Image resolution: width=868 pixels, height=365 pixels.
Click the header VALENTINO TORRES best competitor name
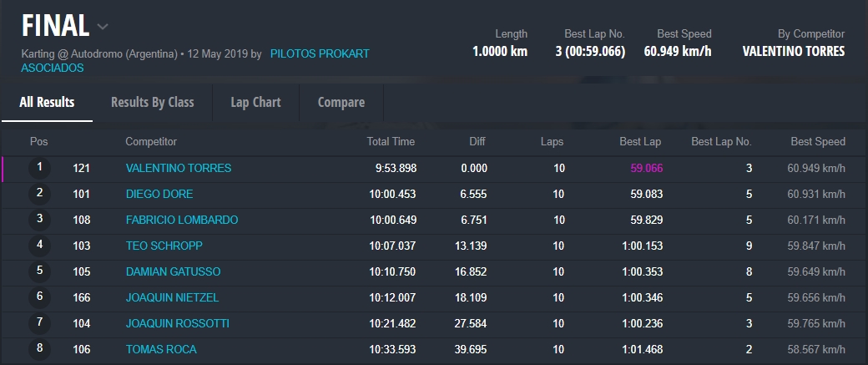click(x=793, y=51)
